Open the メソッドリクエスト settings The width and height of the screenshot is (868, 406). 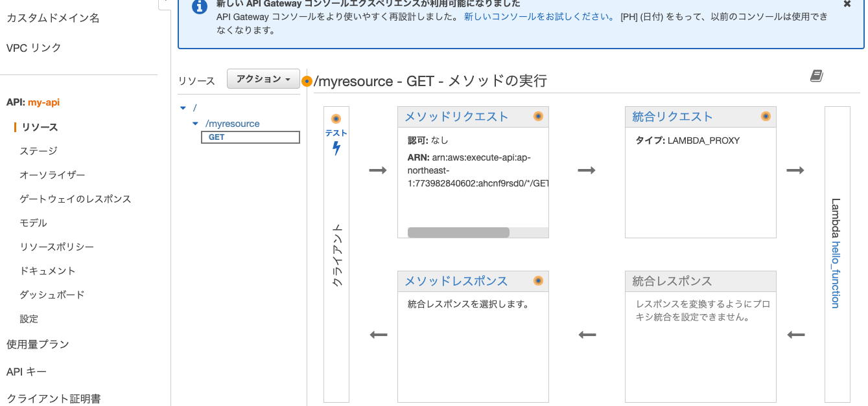[456, 117]
